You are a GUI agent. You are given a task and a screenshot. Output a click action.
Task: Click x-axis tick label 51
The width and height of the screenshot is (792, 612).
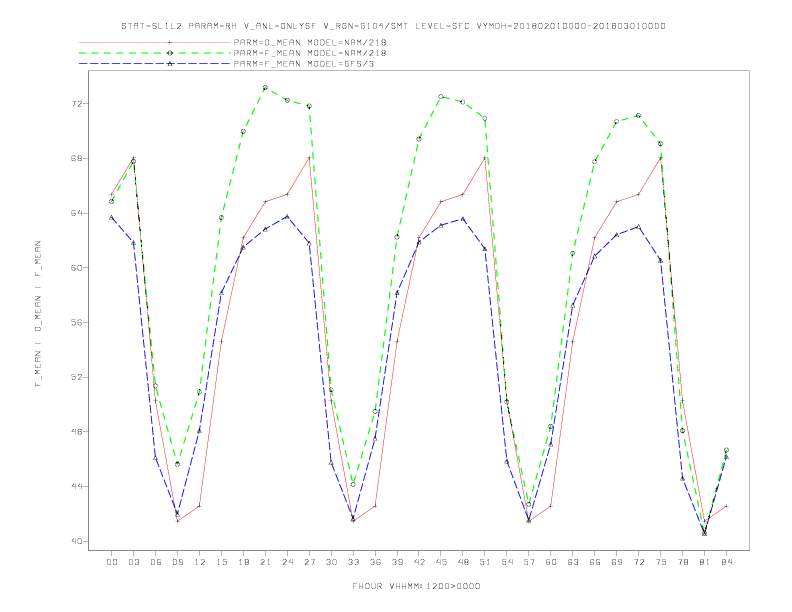(x=485, y=562)
